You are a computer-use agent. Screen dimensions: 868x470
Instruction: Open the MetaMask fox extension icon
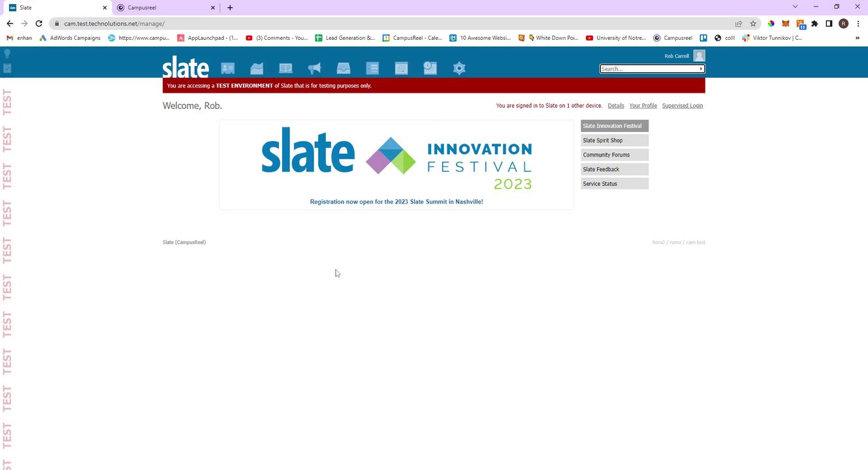pyautogui.click(x=786, y=23)
